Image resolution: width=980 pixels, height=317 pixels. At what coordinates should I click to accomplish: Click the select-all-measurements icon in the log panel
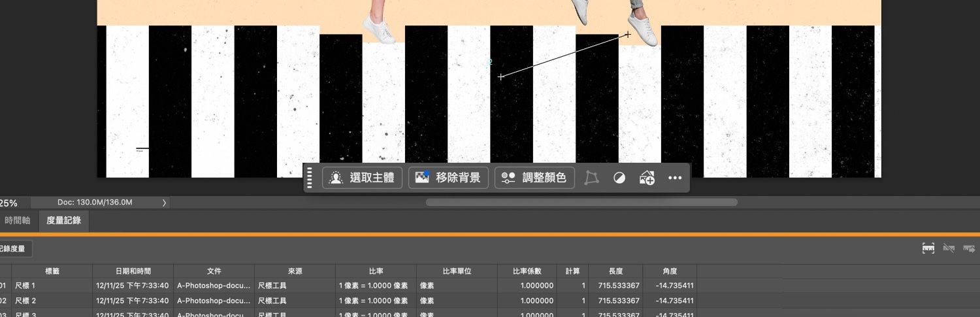pyautogui.click(x=928, y=248)
